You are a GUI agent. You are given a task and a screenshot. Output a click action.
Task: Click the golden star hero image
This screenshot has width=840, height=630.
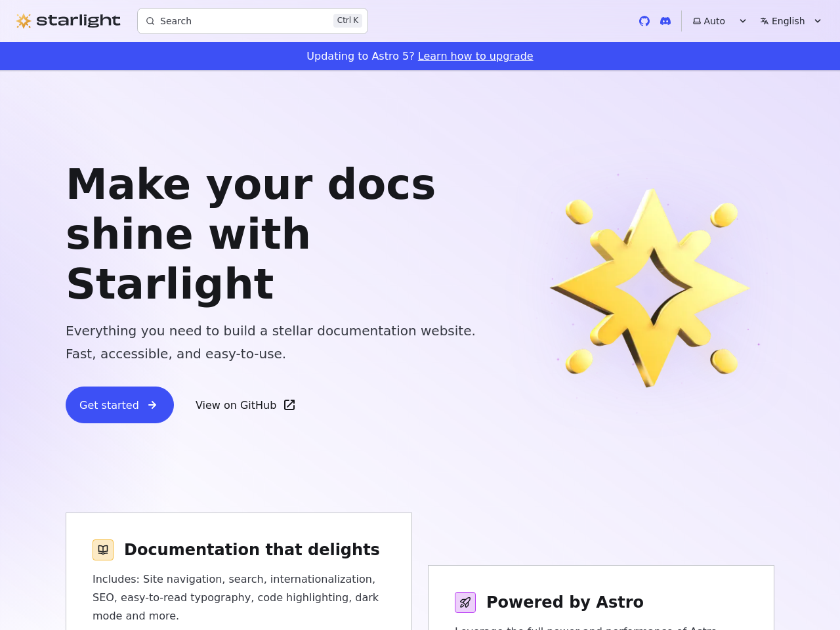[x=651, y=287]
